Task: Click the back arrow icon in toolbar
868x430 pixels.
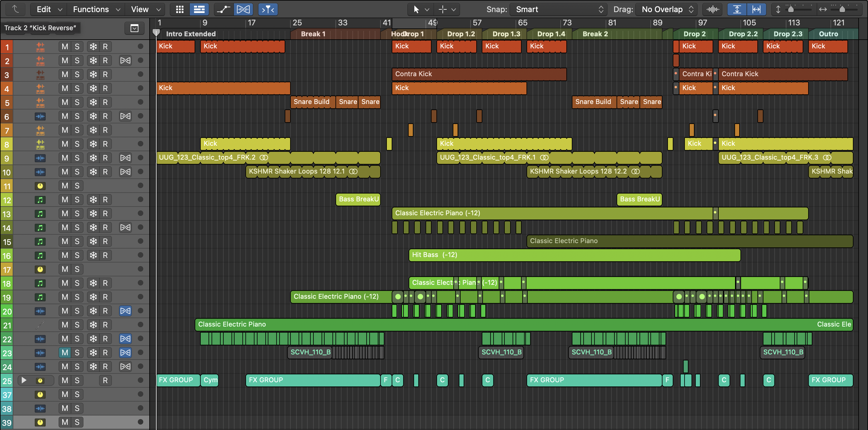Action: pyautogui.click(x=15, y=9)
